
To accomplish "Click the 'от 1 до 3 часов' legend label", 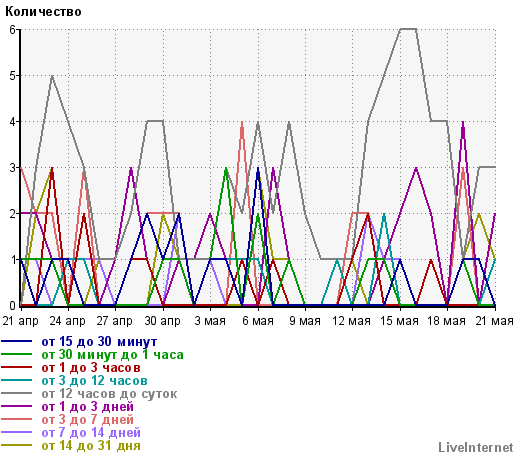I will tap(91, 368).
